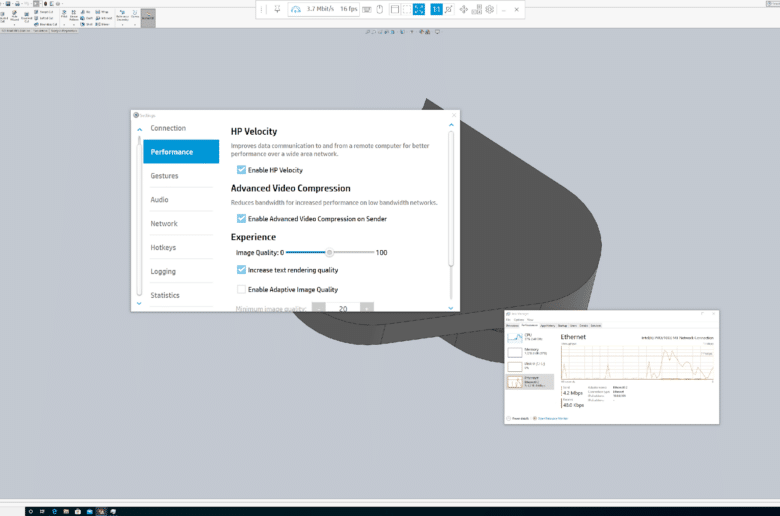
Task: Toggle full screen mode icon
Action: click(x=419, y=9)
